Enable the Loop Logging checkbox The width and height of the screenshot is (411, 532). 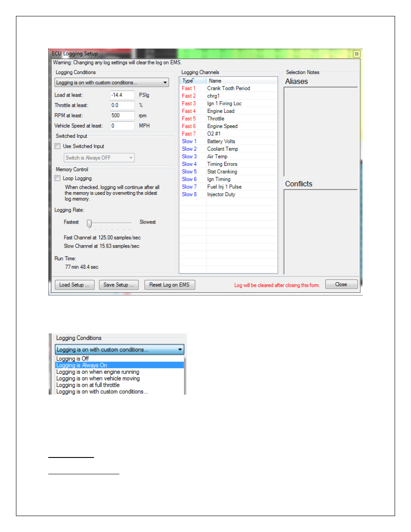(x=57, y=178)
